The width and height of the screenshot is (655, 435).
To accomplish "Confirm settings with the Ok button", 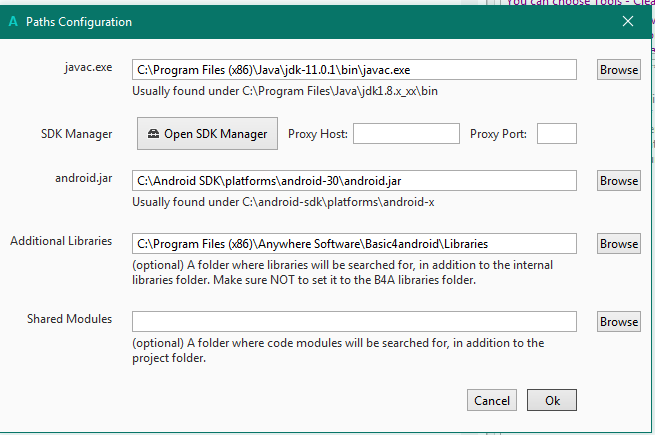I will click(552, 400).
